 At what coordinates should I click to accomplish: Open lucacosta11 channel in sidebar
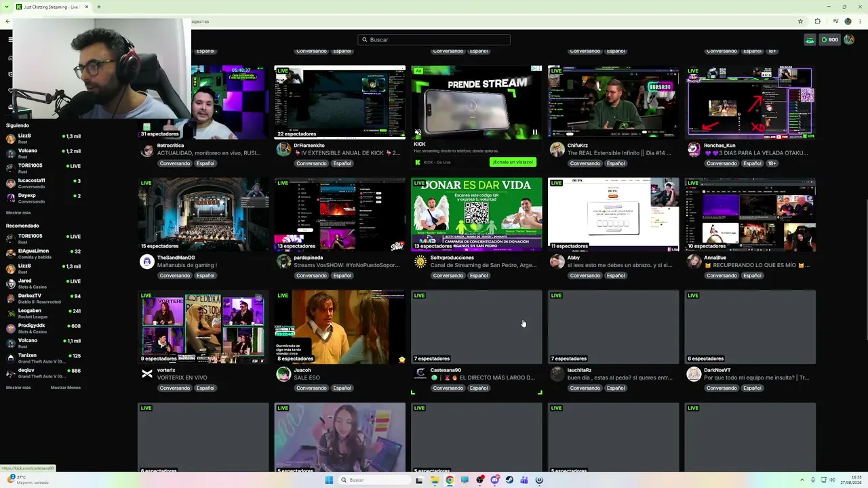click(43, 183)
